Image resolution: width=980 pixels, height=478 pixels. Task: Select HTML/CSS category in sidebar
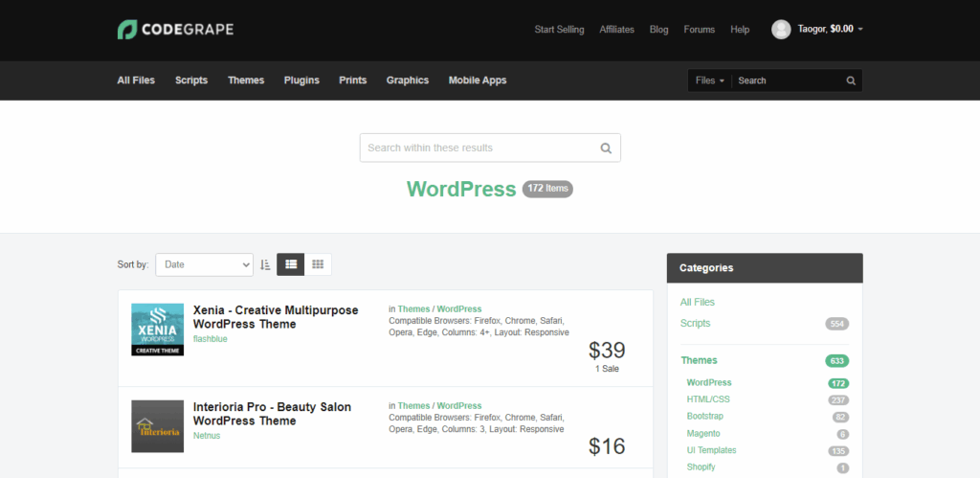click(x=708, y=399)
